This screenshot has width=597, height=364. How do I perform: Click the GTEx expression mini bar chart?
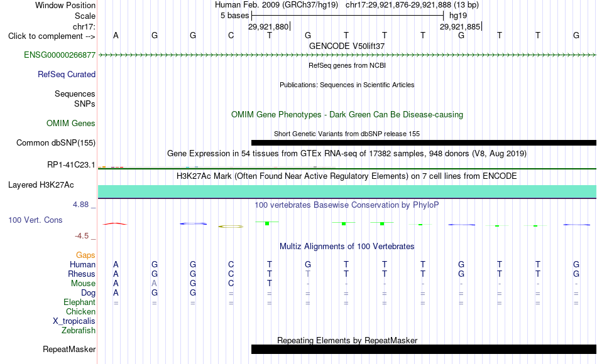(x=217, y=167)
